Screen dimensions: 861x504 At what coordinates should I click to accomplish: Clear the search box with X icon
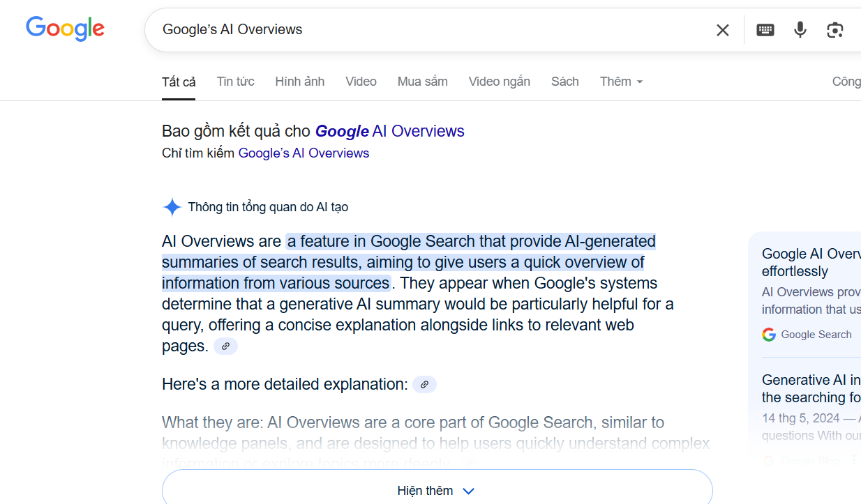723,30
